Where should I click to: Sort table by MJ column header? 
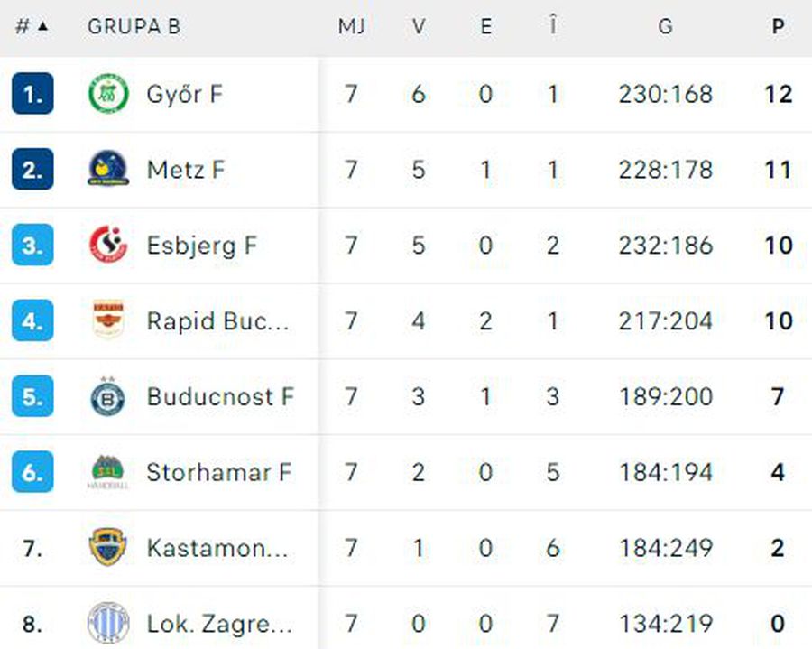click(352, 26)
